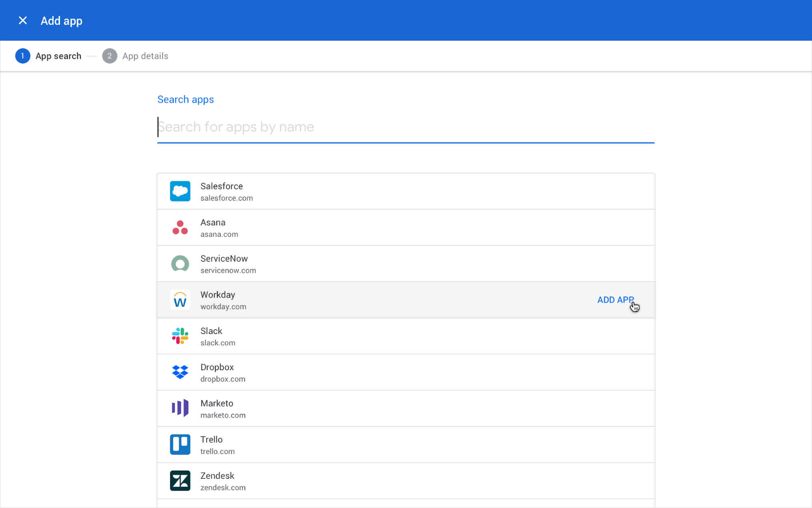The width and height of the screenshot is (812, 508).
Task: Click ADD APP next to Workday
Action: (x=615, y=300)
